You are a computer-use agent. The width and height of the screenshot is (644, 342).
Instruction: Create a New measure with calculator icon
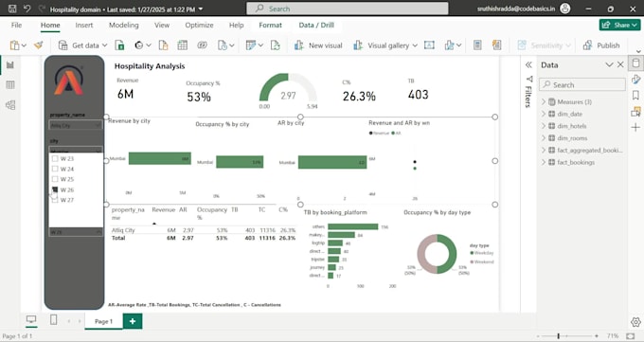click(x=477, y=45)
